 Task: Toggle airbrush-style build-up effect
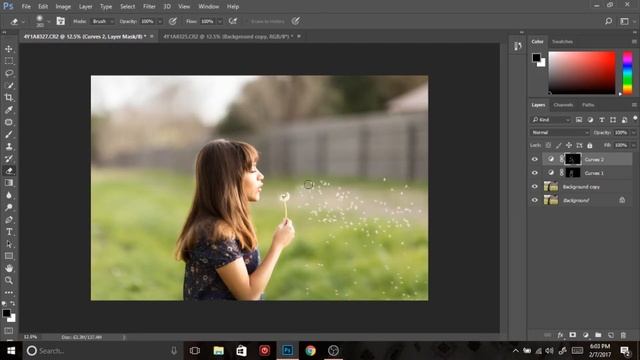tap(233, 21)
